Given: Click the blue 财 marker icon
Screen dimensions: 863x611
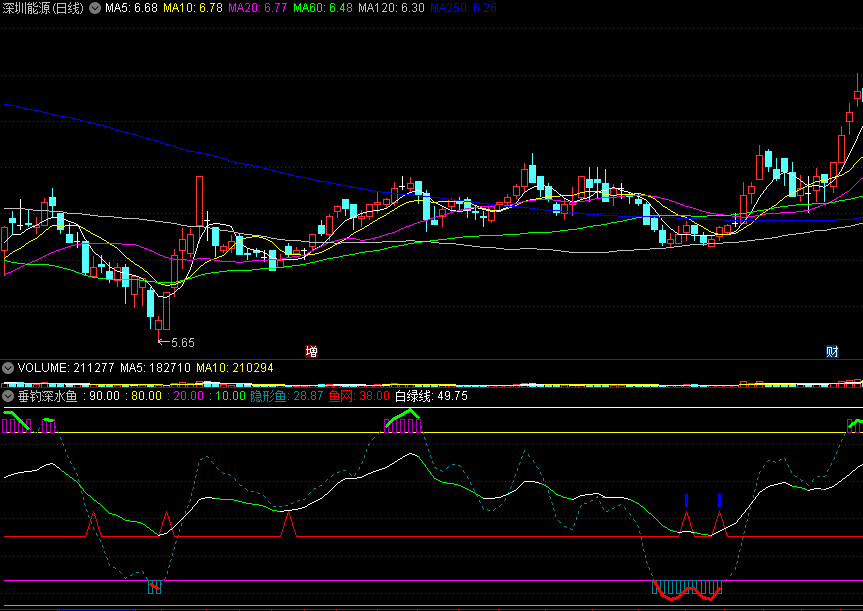Looking at the screenshot, I should click(832, 351).
